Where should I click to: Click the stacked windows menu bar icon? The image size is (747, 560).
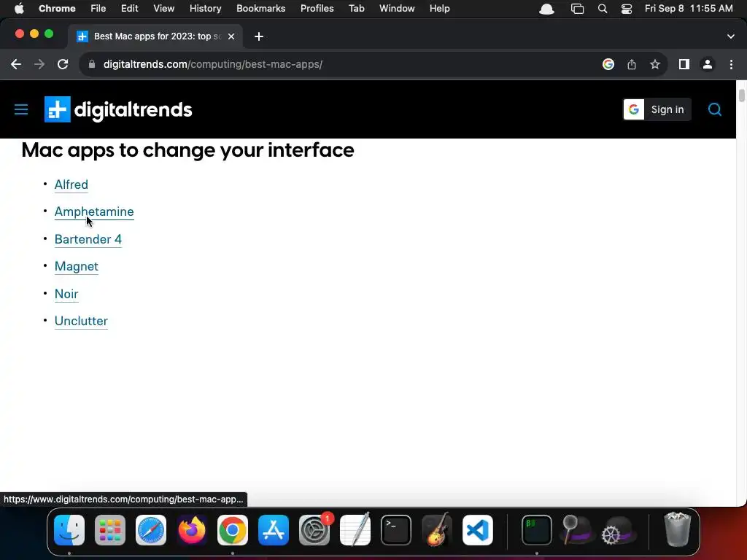click(x=578, y=9)
